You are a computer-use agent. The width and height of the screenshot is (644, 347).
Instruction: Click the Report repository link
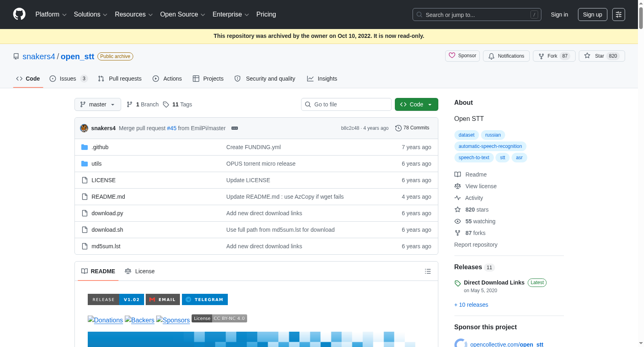(x=476, y=245)
